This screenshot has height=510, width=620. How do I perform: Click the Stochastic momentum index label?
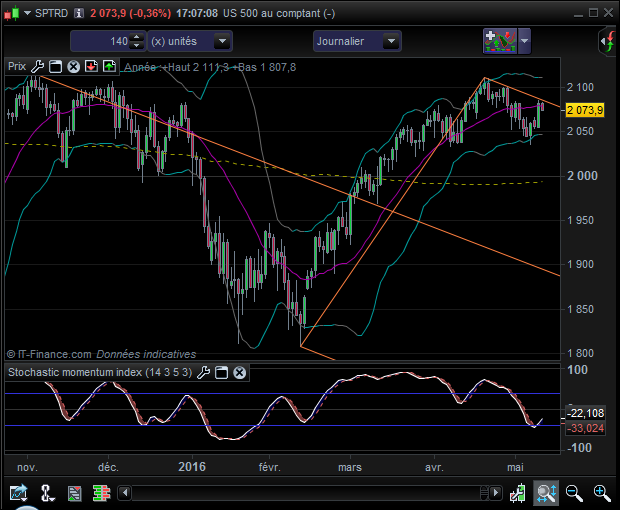pos(100,372)
